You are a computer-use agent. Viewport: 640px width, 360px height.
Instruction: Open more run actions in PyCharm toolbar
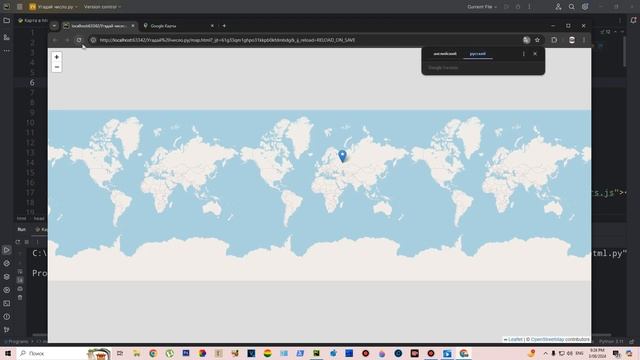[529, 7]
